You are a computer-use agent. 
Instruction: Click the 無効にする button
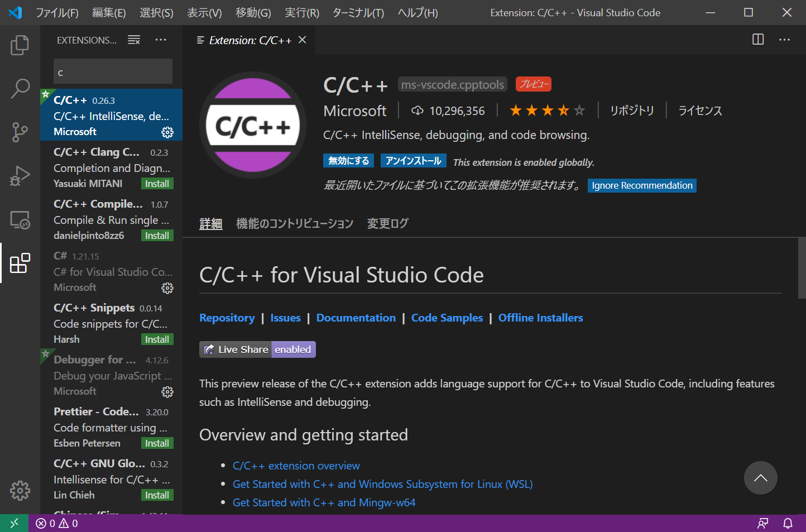click(x=348, y=161)
